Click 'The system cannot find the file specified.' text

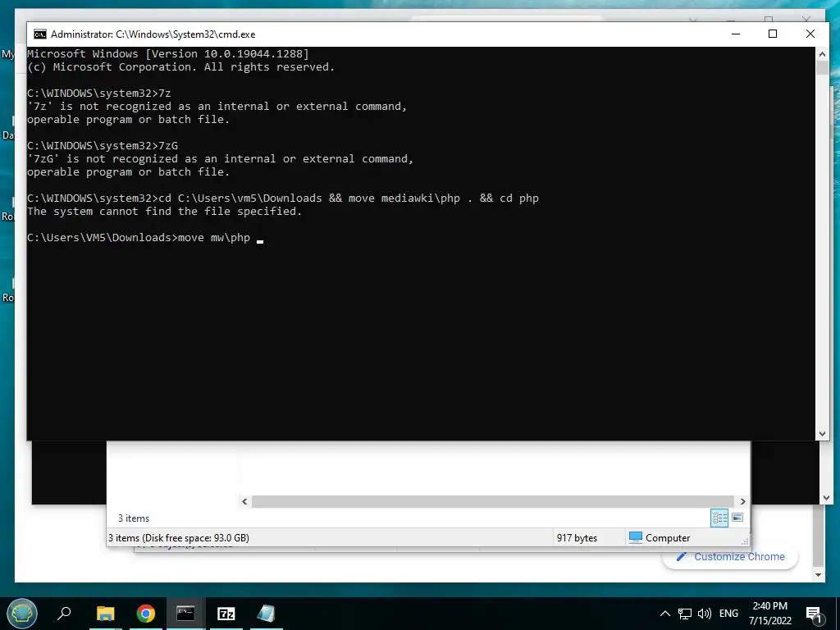(x=164, y=211)
